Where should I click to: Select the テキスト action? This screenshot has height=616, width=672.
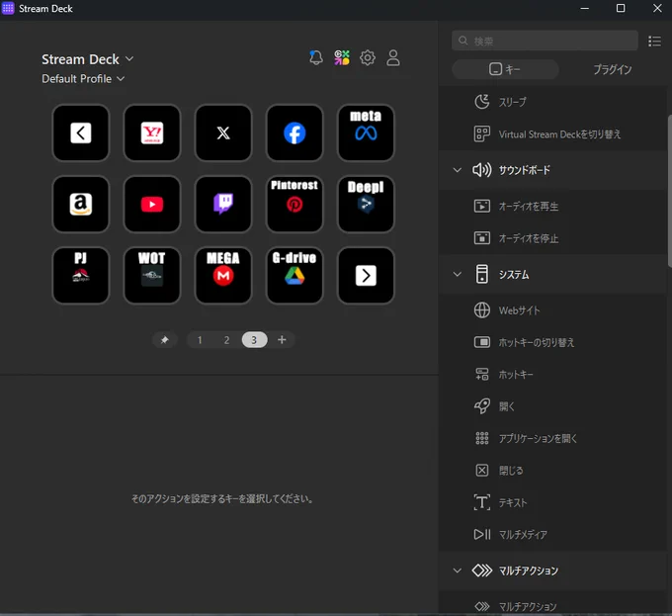tap(552, 502)
